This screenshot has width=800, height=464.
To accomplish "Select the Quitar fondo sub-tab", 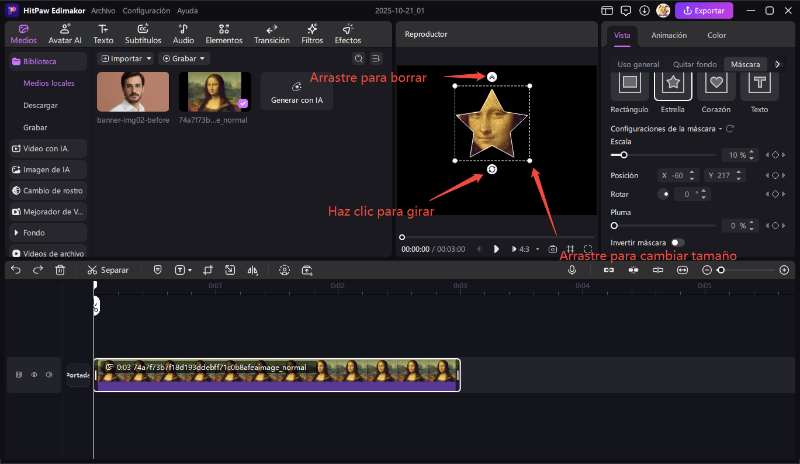I will [x=694, y=64].
